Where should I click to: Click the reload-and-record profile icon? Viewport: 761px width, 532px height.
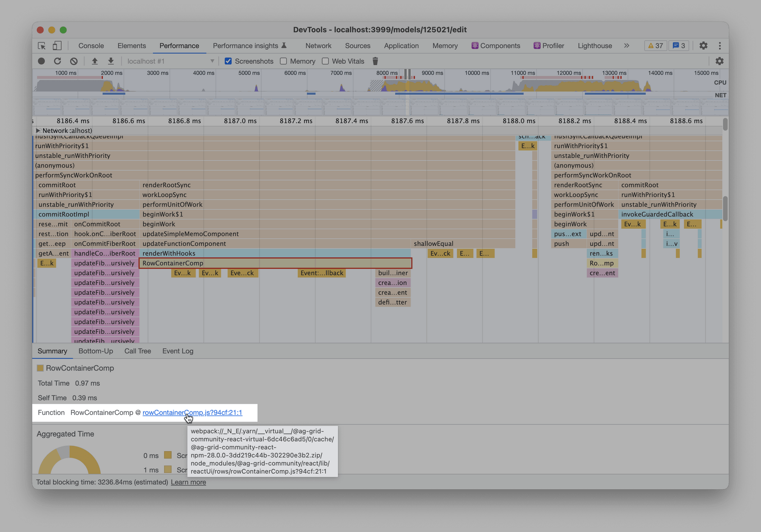58,61
